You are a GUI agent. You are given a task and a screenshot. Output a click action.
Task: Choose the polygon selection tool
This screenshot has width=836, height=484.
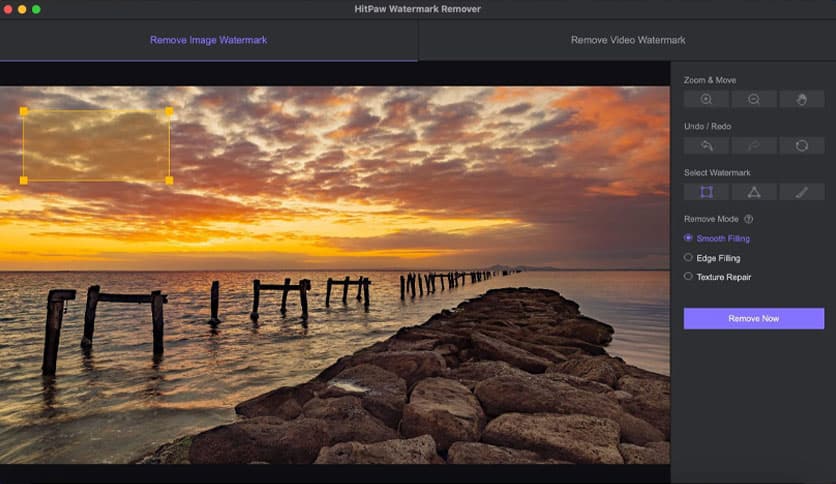(753, 192)
